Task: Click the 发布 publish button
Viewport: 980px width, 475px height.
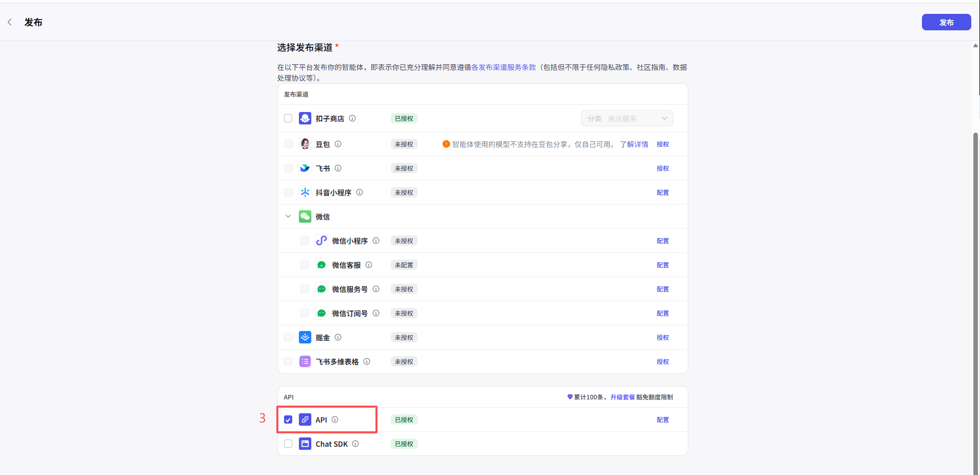Action: click(946, 22)
